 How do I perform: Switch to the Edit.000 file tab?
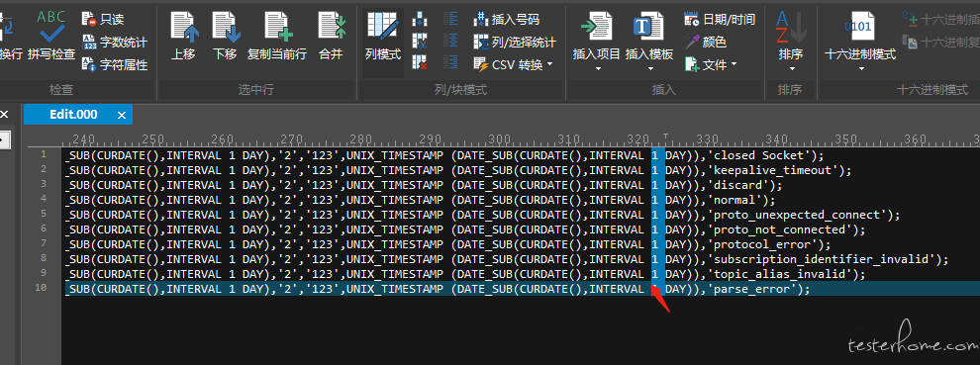click(x=74, y=115)
